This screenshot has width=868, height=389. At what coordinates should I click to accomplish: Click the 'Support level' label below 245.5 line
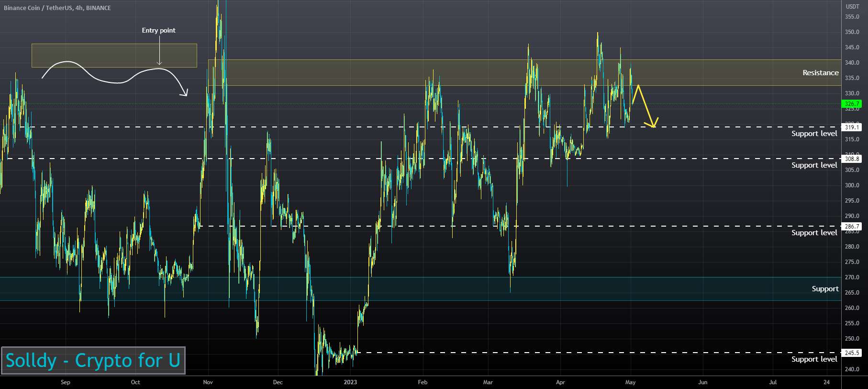click(814, 359)
